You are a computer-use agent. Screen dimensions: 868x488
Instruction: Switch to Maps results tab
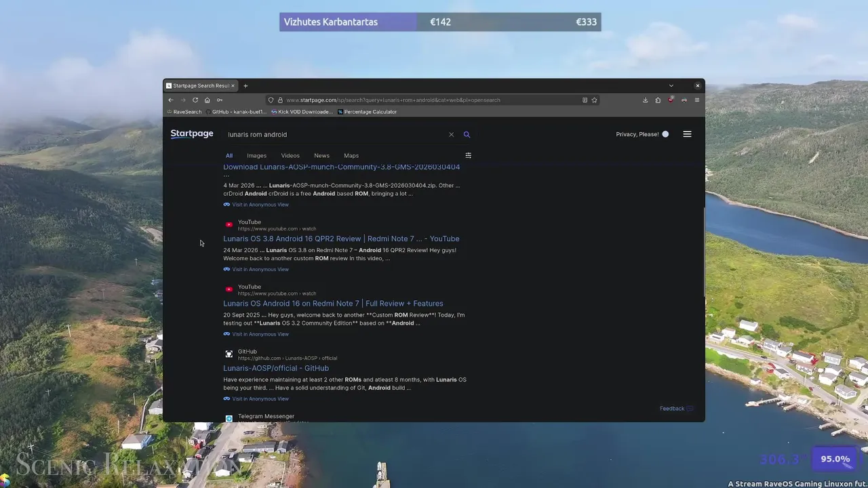coord(351,155)
